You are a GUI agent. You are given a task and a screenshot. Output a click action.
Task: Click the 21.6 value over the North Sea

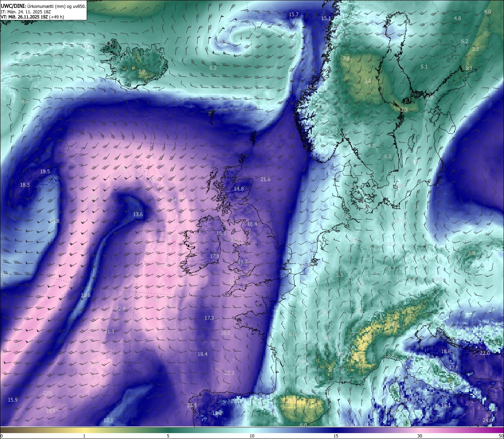click(266, 180)
